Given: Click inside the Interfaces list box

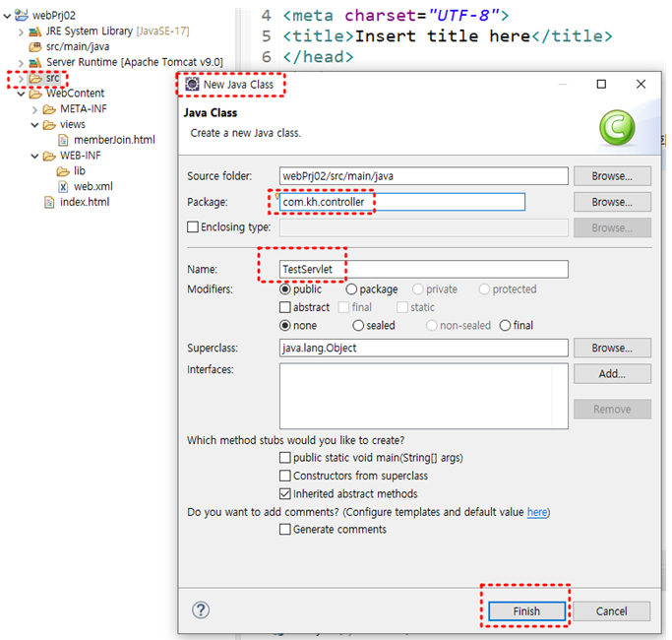Looking at the screenshot, I should click(424, 396).
